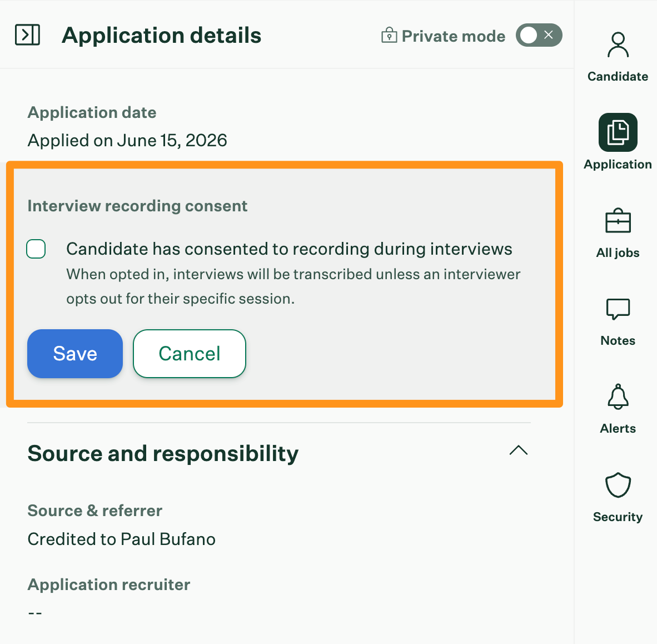Screen dimensions: 657x644
Task: Click the Application recruiter empty value
Action: coord(35,613)
